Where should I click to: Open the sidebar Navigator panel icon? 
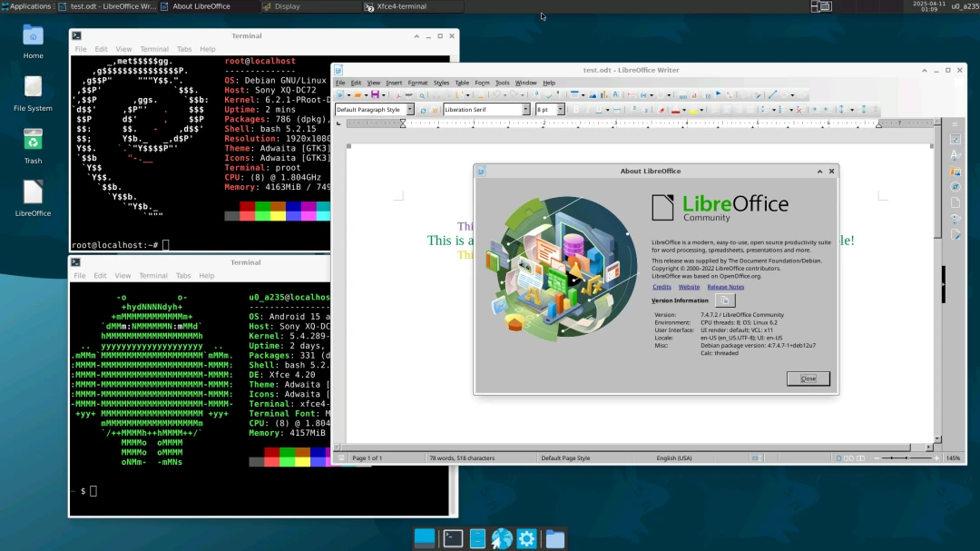955,186
